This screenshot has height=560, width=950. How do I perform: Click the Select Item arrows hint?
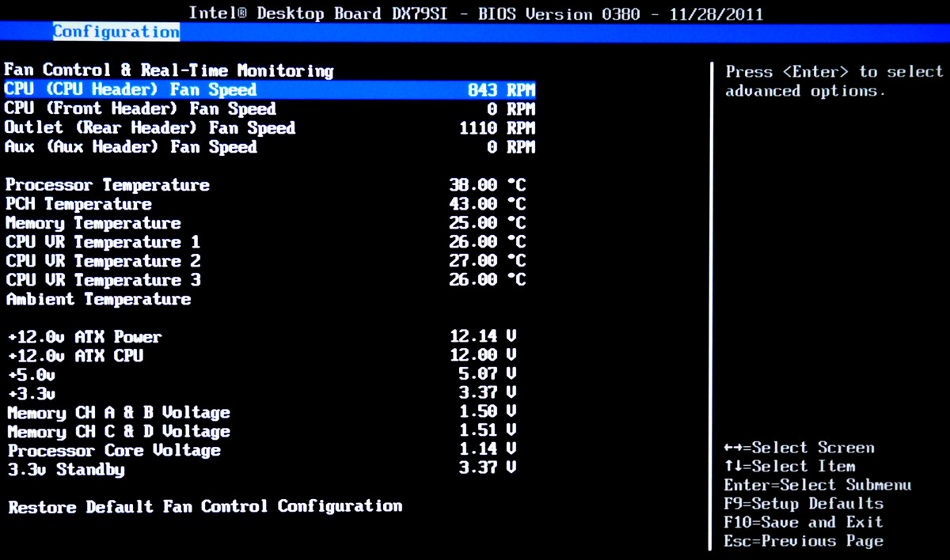[789, 467]
